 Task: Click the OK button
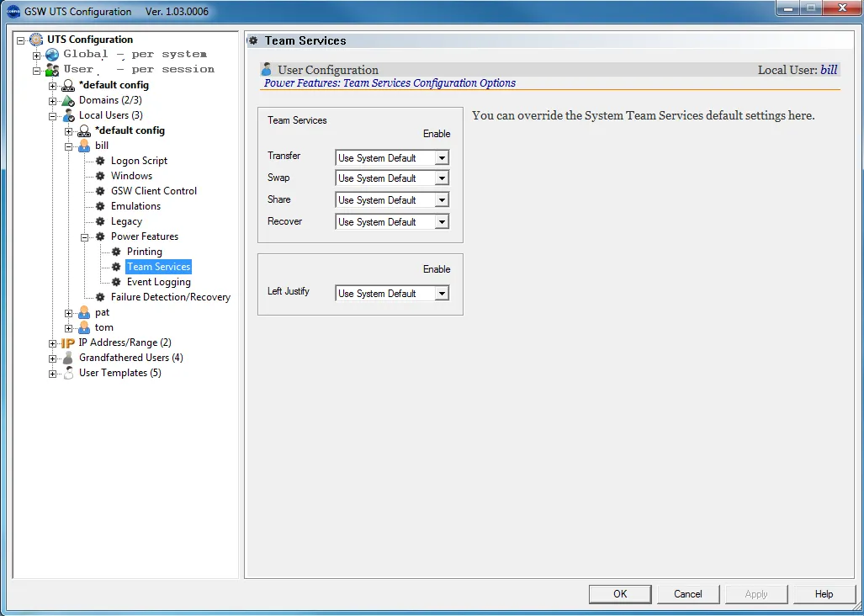(x=620, y=594)
